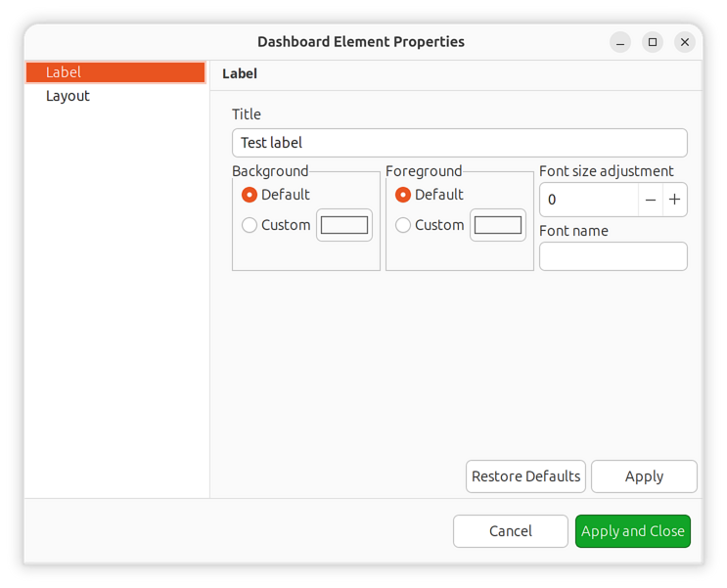Select the Label item in the sidebar
This screenshot has height=588, width=727.
tap(114, 72)
